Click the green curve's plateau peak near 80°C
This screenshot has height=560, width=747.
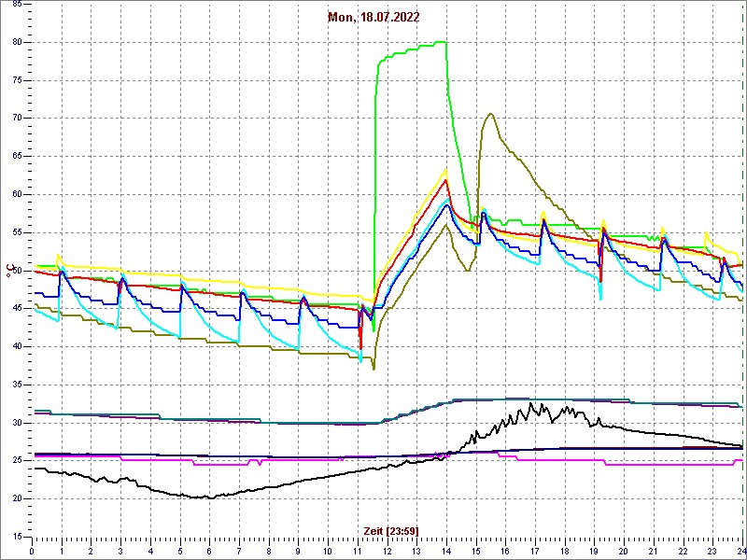(x=441, y=42)
